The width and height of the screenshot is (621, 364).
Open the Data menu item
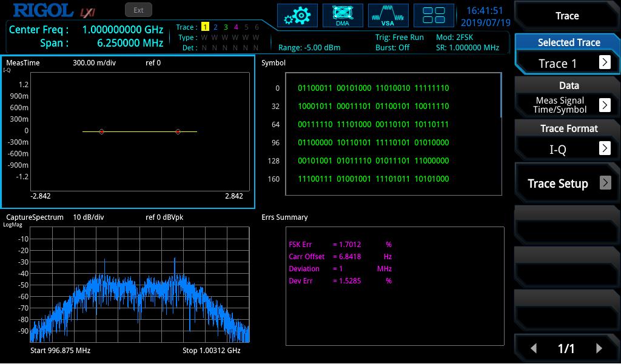coord(567,97)
